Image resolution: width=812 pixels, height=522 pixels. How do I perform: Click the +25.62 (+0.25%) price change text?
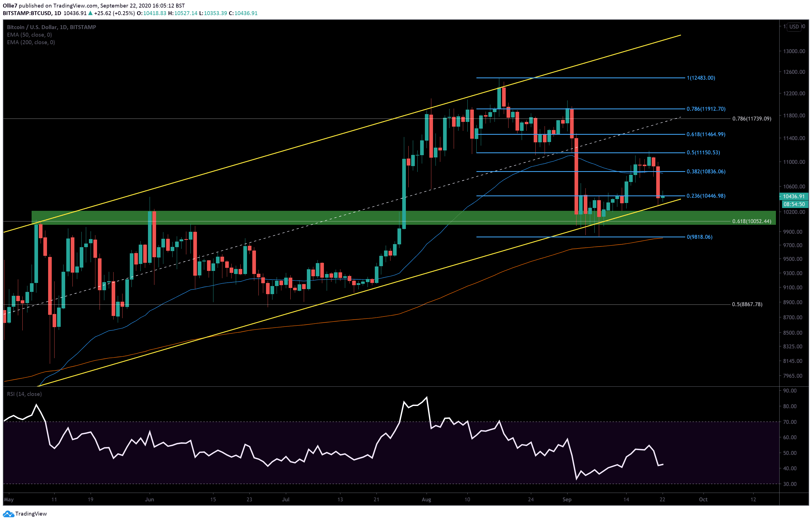pos(114,13)
